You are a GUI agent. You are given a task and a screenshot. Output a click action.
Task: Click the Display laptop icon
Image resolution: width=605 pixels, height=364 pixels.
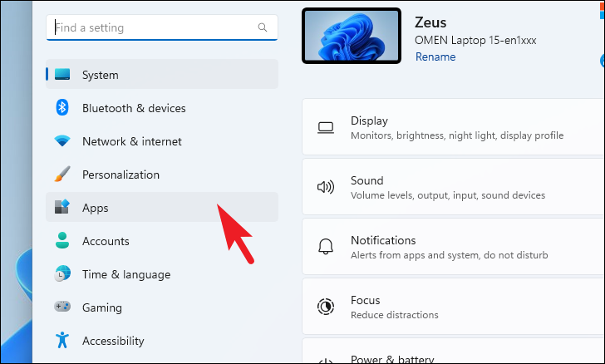point(326,128)
